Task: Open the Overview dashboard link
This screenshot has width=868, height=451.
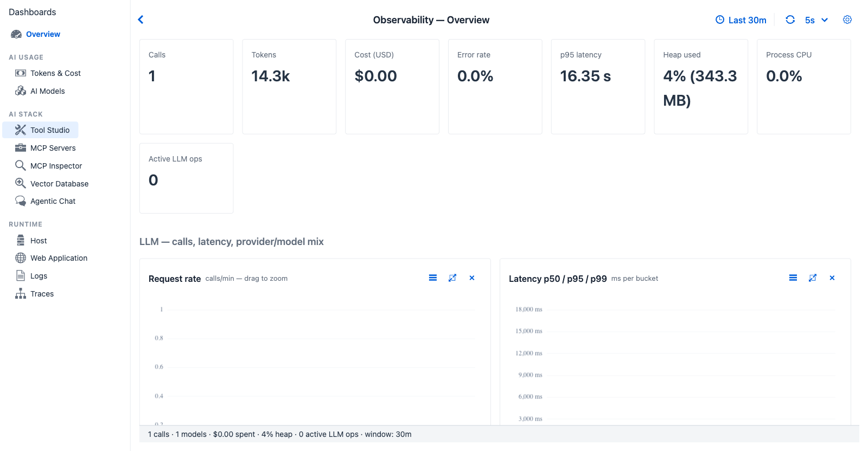Action: tap(43, 34)
